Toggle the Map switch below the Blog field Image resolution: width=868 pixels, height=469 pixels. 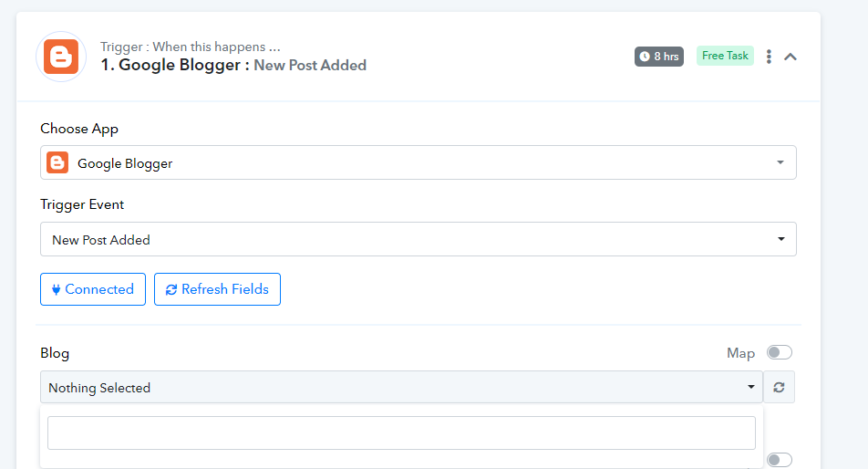(x=780, y=460)
